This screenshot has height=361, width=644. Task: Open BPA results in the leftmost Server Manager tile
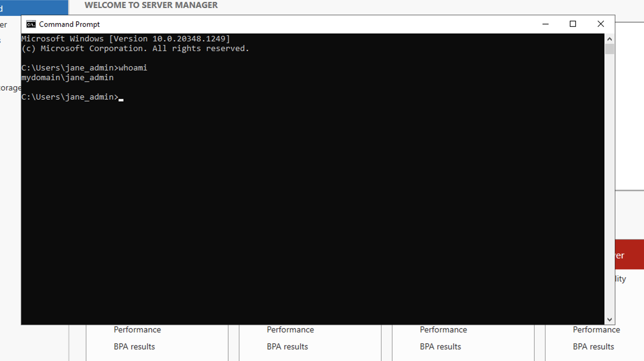(134, 347)
